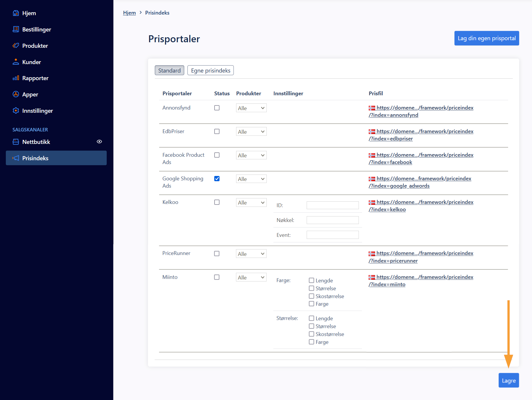Open the kelkoo price file link

421,206
